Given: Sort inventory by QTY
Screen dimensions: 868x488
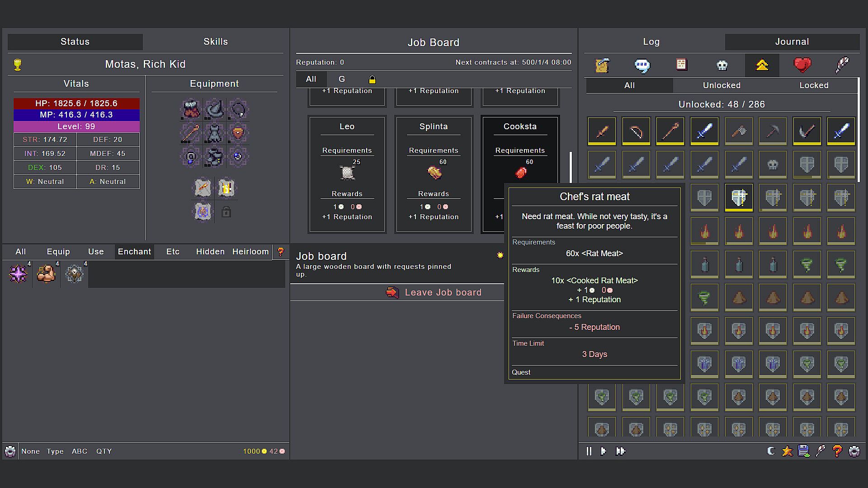Looking at the screenshot, I should [x=104, y=451].
